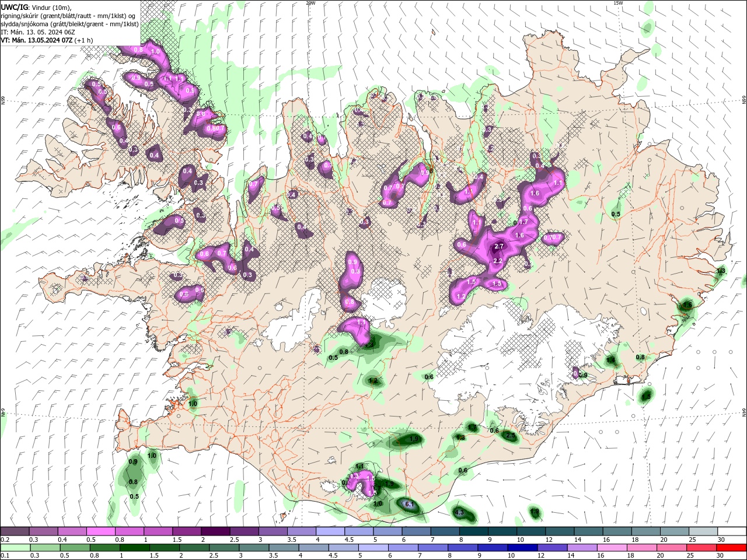The image size is (747, 560).
Task: Click the '2.7' snowfall value on the map
Action: [x=499, y=247]
